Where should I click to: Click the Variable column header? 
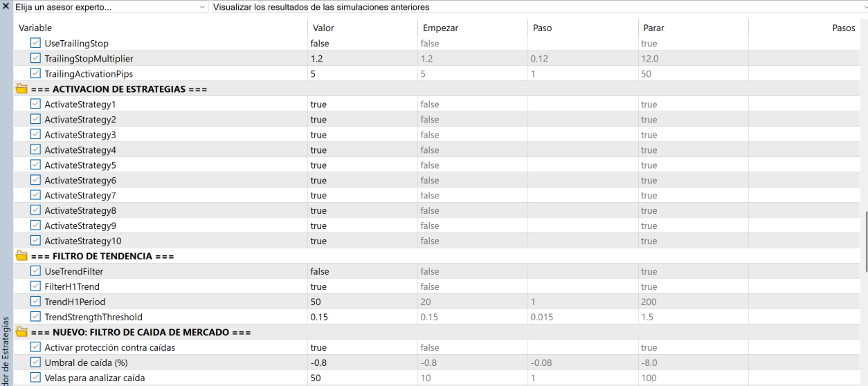pos(35,28)
